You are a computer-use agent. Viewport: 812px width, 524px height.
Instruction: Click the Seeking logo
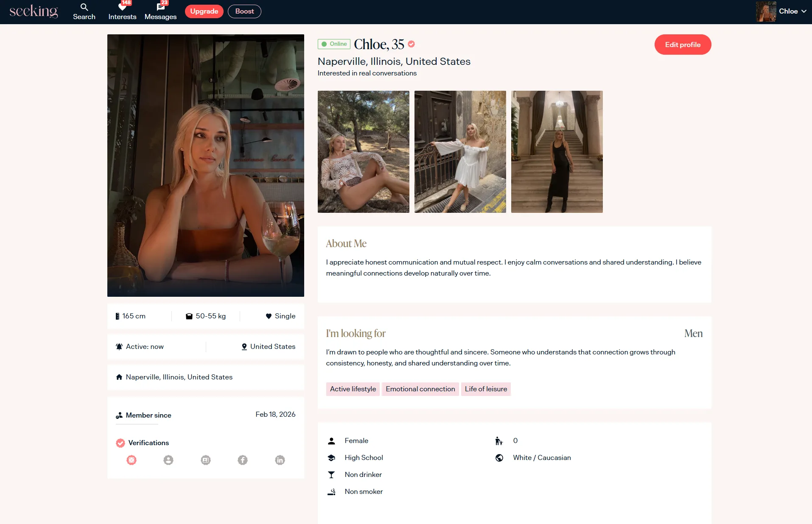coord(34,11)
